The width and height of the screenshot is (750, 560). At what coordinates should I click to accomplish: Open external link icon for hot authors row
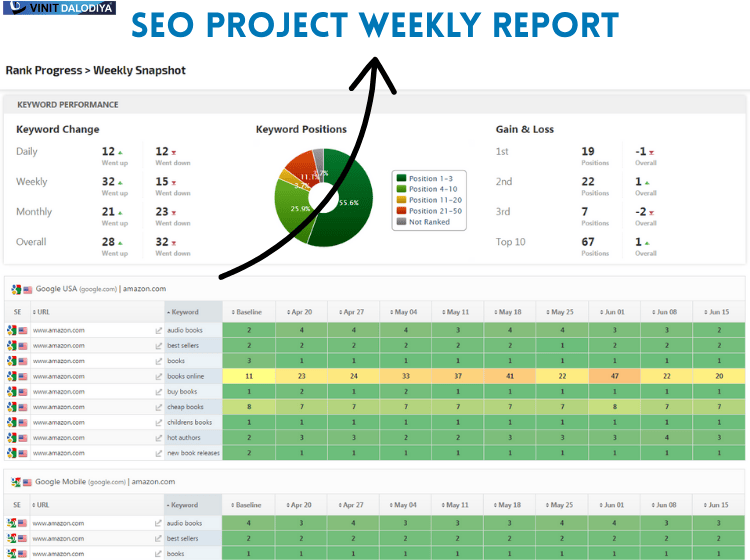click(158, 438)
